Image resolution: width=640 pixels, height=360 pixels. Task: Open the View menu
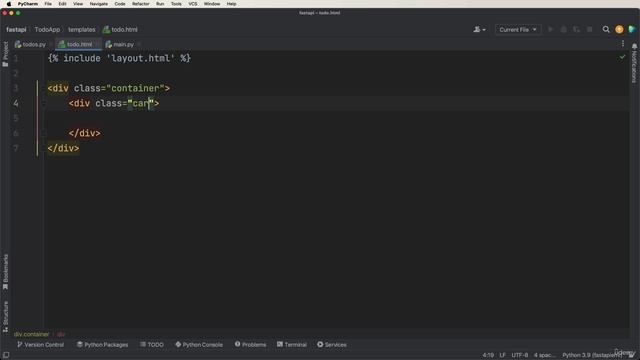pos(78,4)
